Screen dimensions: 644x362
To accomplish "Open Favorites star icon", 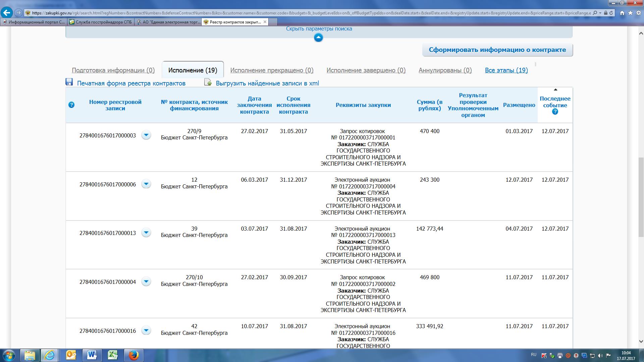I will tap(630, 13).
